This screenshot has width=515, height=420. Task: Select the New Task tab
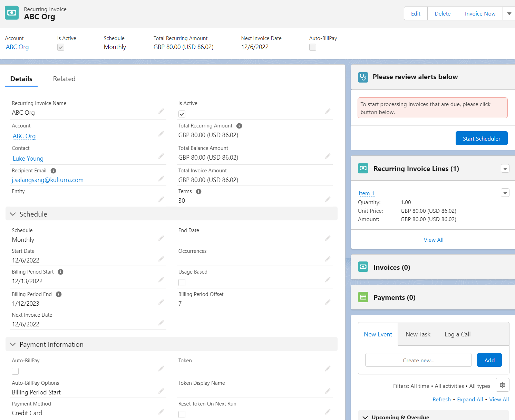[418, 334]
